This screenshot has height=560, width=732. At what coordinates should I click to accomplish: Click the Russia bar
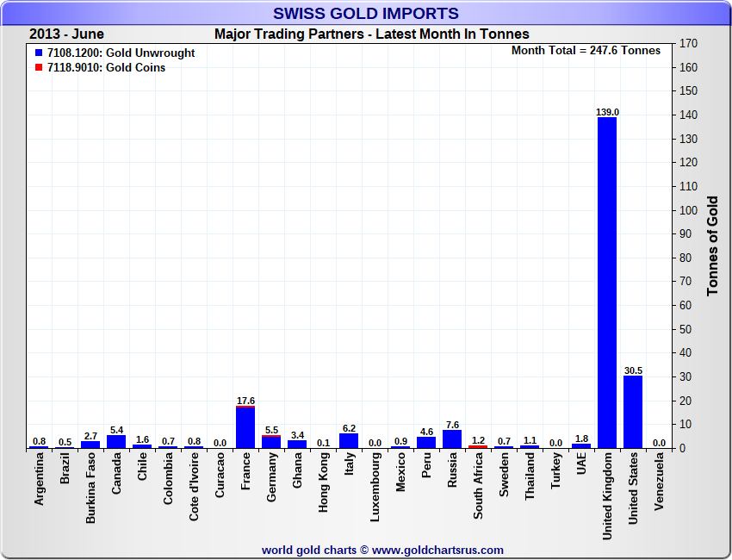point(452,439)
